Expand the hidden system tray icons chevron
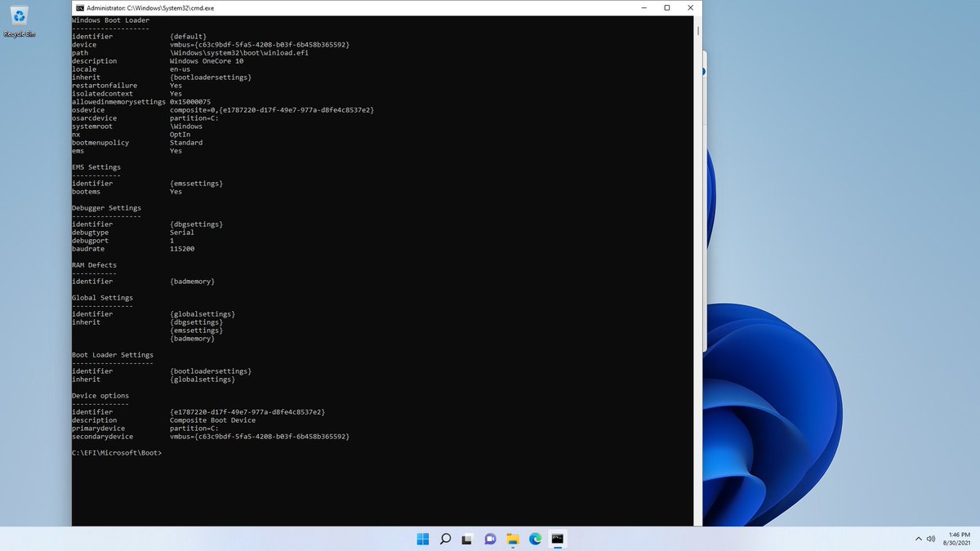The width and height of the screenshot is (980, 551). [919, 539]
